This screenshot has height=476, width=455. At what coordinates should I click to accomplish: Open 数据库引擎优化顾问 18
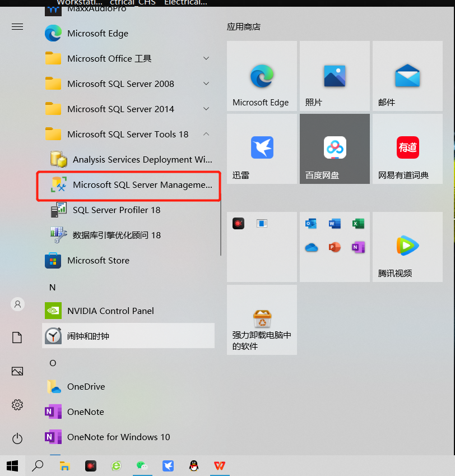pyautogui.click(x=128, y=235)
